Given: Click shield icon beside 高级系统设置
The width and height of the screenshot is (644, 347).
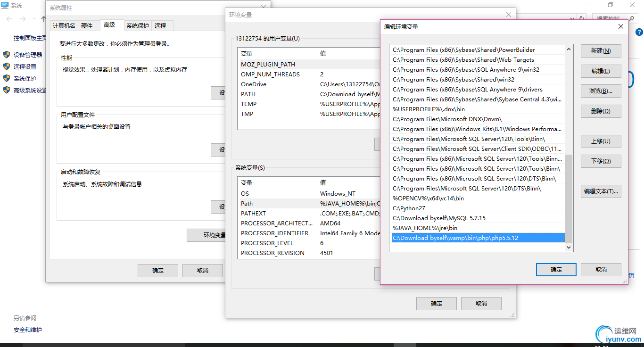Looking at the screenshot, I should 7,90.
